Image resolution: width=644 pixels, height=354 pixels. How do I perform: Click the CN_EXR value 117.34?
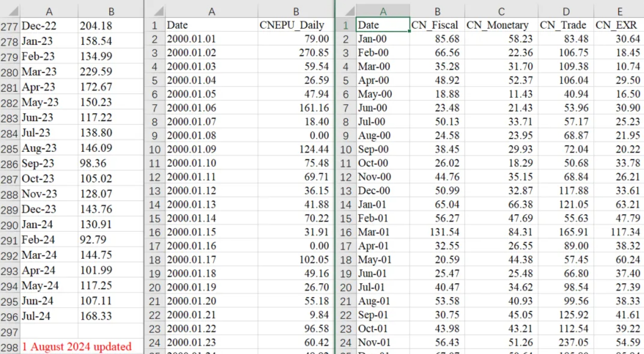pyautogui.click(x=619, y=232)
